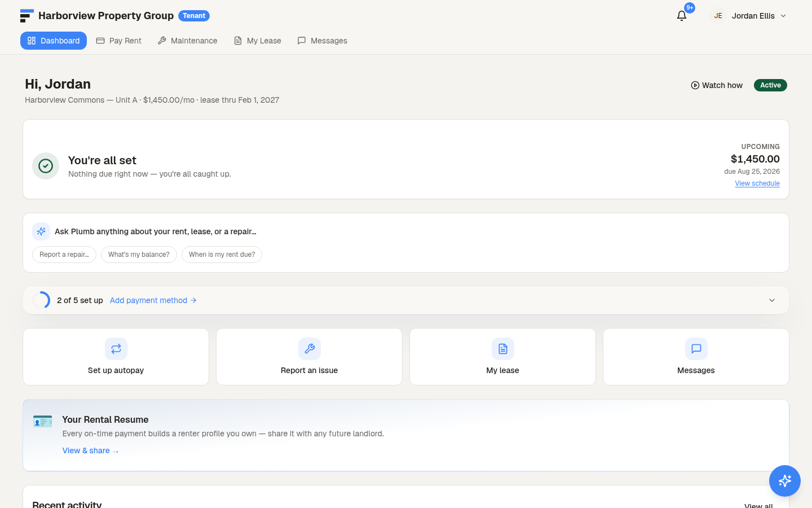The width and height of the screenshot is (812, 508).
Task: Open the View schedule link
Action: coord(757,183)
